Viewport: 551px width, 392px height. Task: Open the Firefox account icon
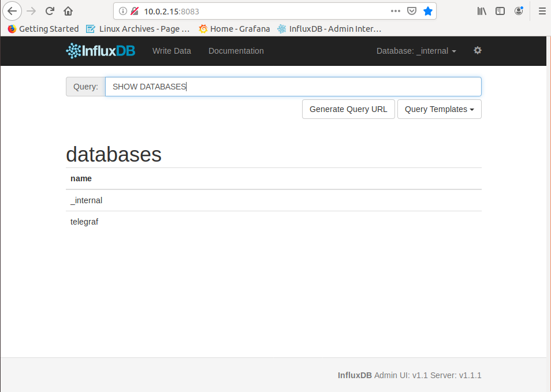click(x=519, y=11)
